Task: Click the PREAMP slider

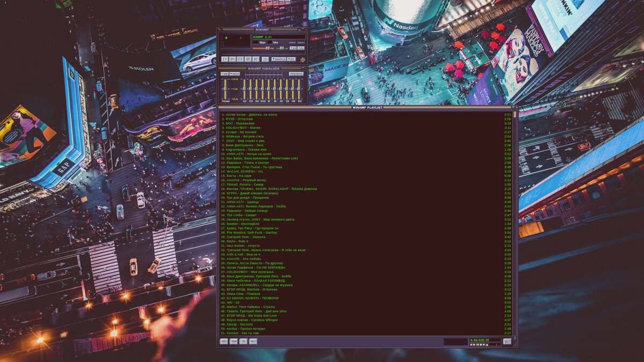Action: 225,89
